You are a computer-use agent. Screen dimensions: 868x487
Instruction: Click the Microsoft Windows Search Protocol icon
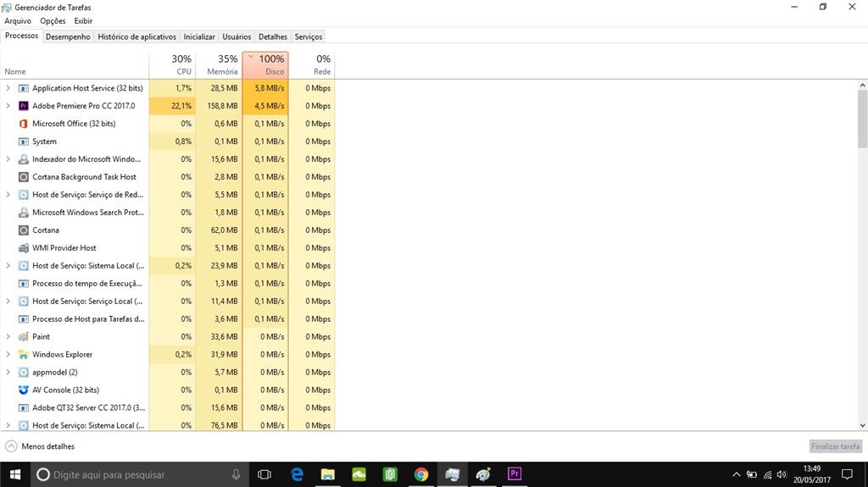point(23,213)
